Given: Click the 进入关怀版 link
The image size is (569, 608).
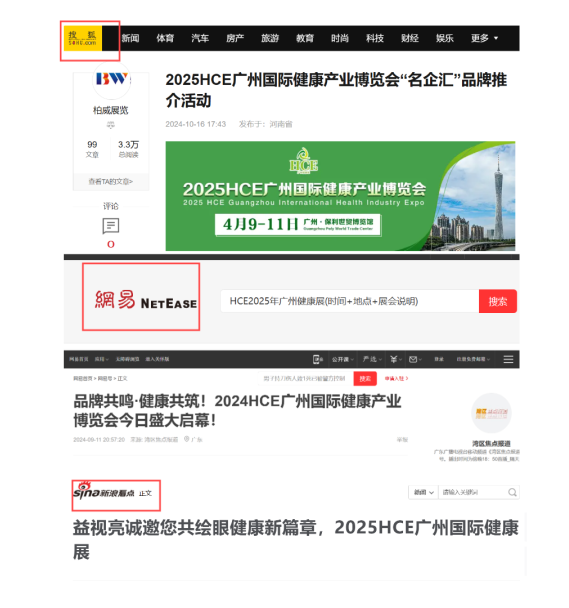Looking at the screenshot, I should coord(157,359).
